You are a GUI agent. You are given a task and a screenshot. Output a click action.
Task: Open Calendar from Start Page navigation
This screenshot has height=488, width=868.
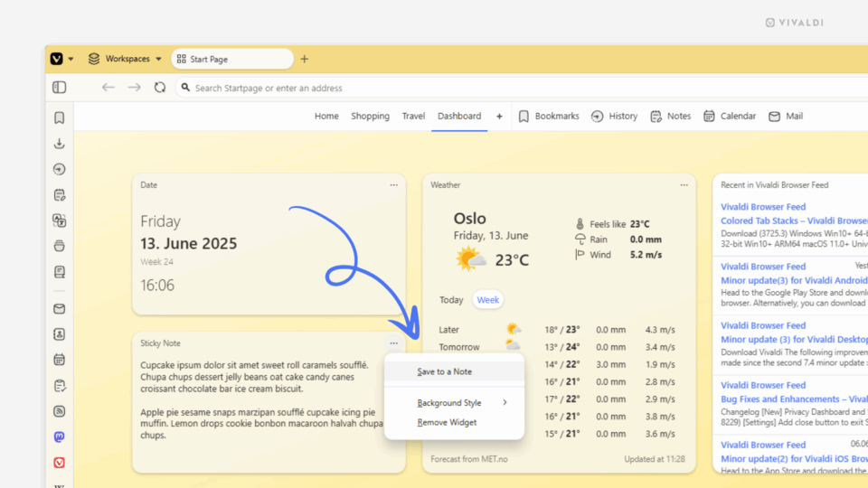coord(730,117)
